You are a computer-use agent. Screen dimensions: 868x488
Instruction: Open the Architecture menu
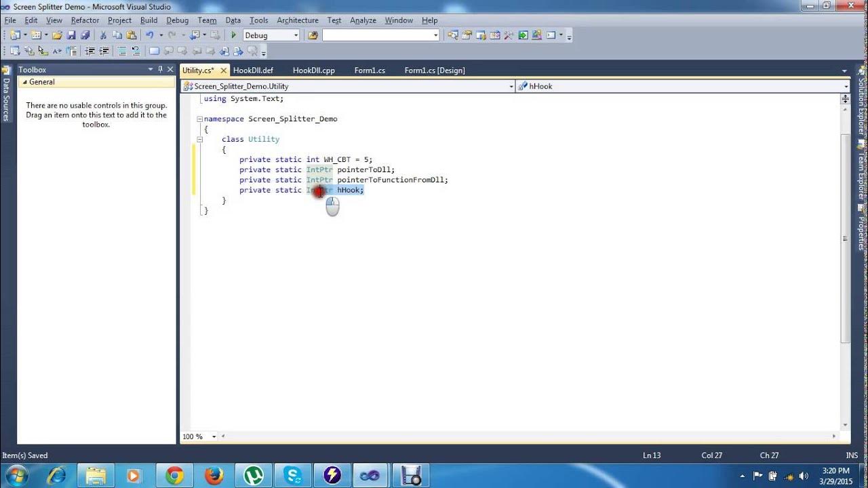pos(297,20)
